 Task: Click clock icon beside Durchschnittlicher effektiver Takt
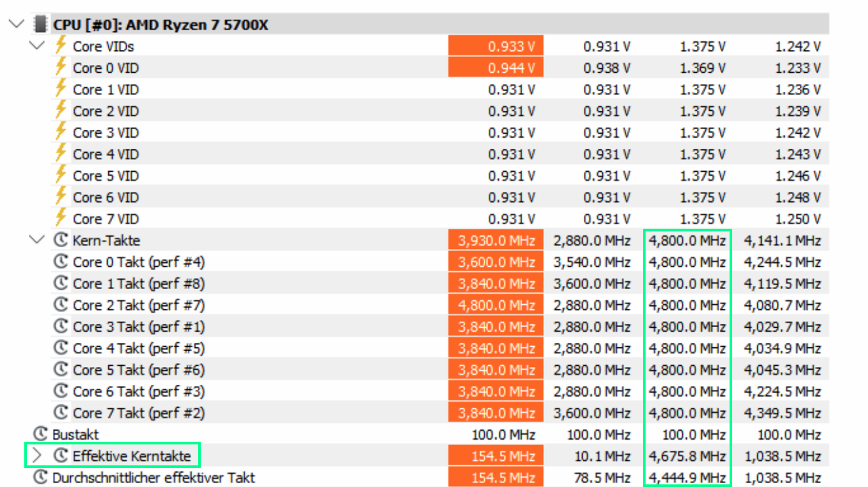click(41, 477)
